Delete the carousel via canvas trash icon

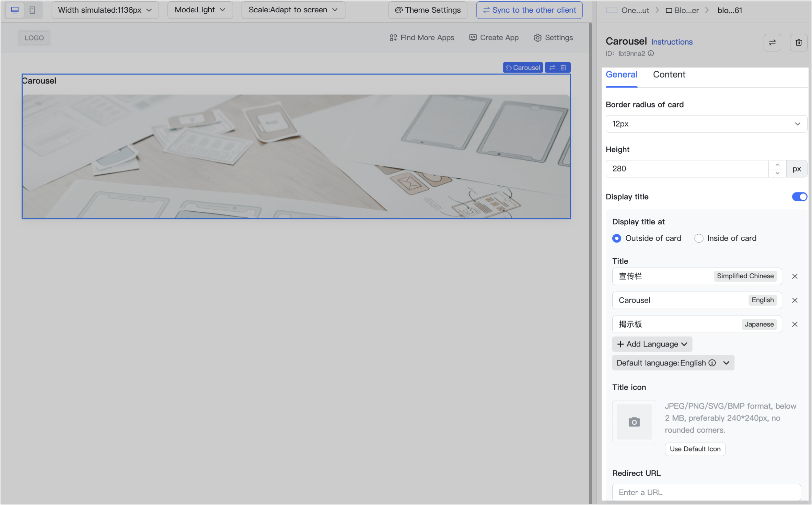(563, 68)
